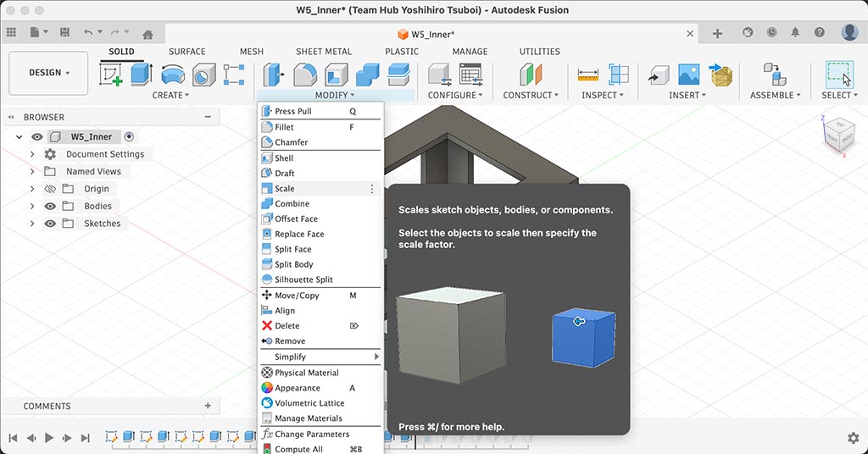The width and height of the screenshot is (868, 454).
Task: Hide the Sketches folder
Action: pyautogui.click(x=50, y=224)
